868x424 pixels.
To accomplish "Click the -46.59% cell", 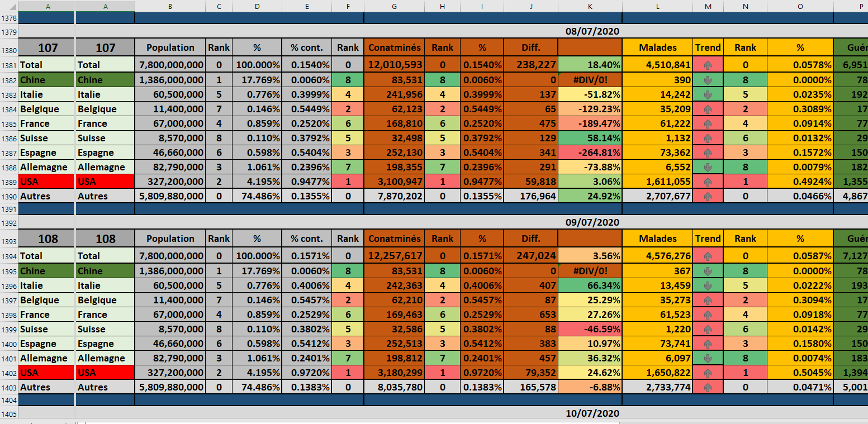I will pos(590,329).
